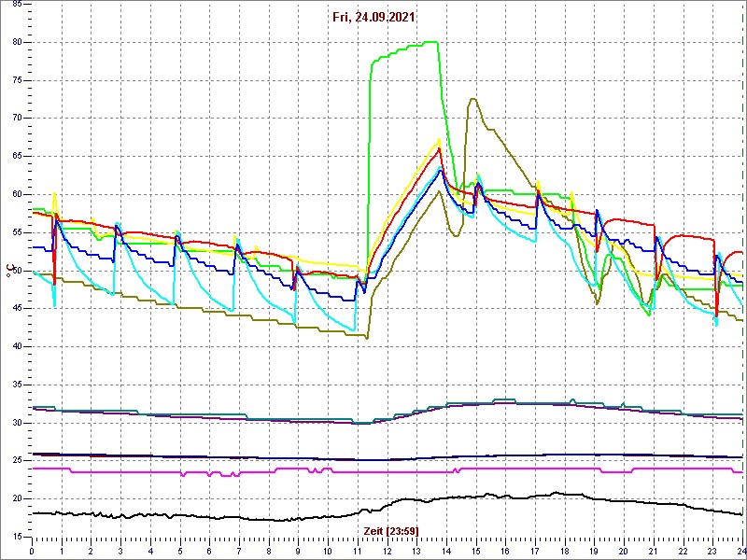This screenshot has height=560, width=747.
Task: Click hour 20 on the time axis
Action: tap(624, 551)
